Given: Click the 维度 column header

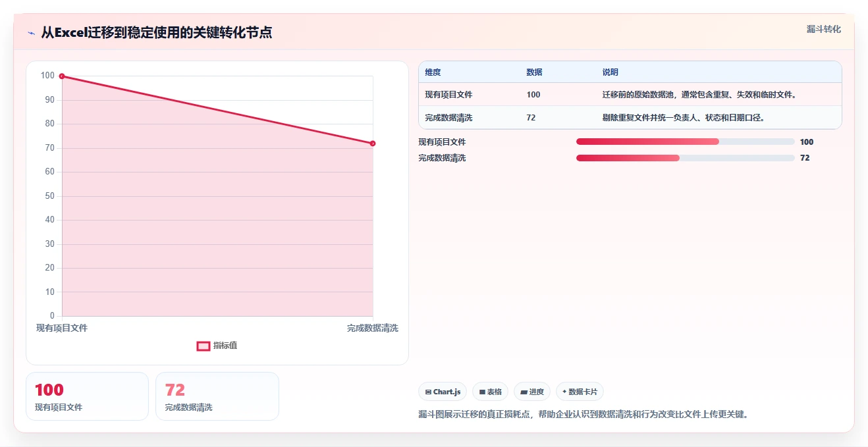Looking at the screenshot, I should (433, 72).
